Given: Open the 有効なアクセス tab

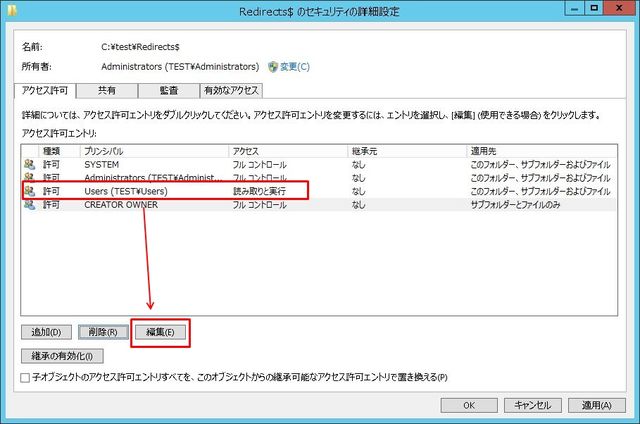Looking at the screenshot, I should coord(231,91).
